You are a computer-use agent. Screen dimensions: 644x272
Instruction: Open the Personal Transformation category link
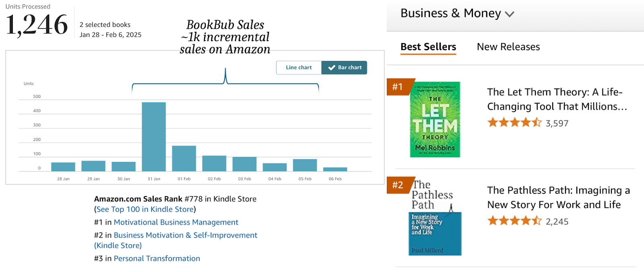click(157, 258)
